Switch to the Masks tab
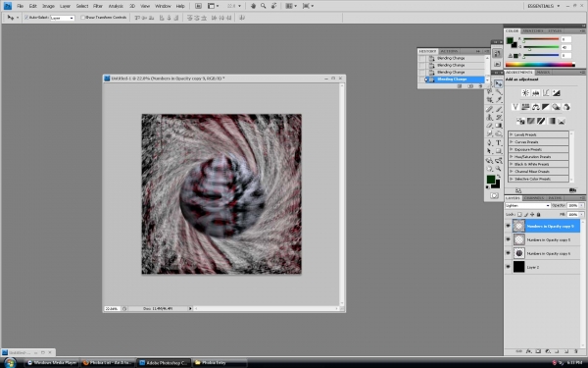This screenshot has width=588, height=368. pos(543,72)
